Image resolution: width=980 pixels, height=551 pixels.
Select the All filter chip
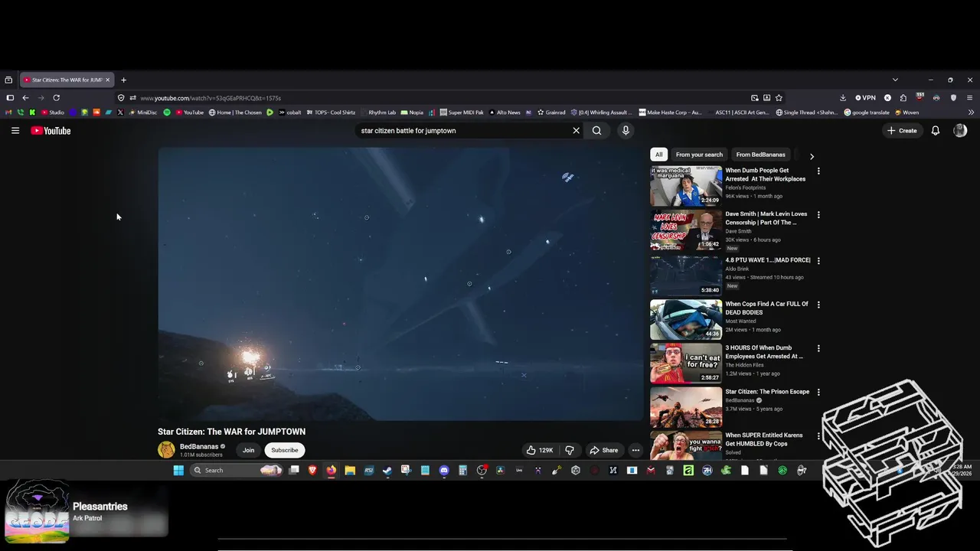[x=658, y=155]
